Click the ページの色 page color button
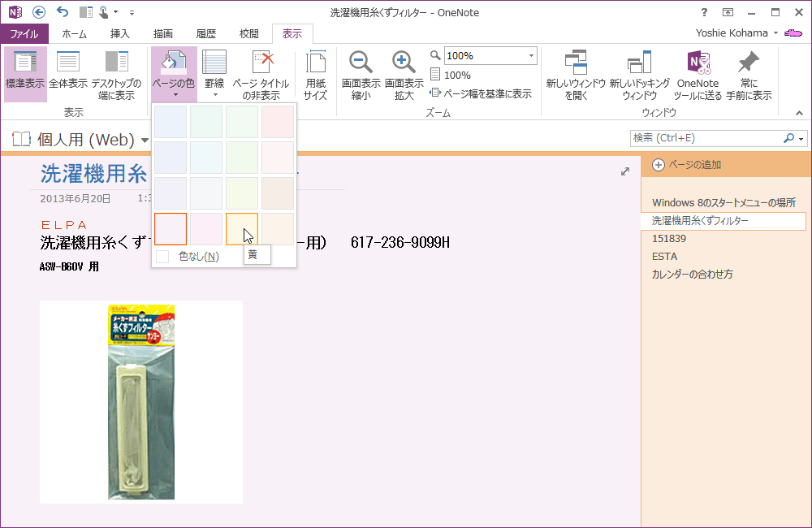 (x=174, y=74)
